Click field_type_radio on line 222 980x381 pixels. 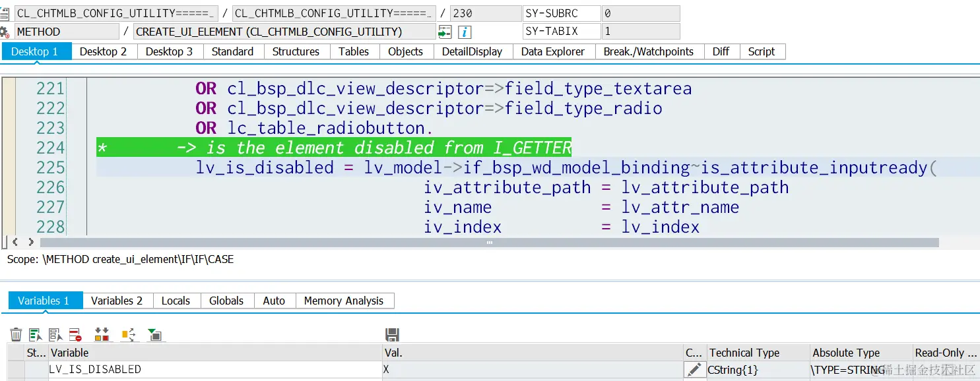tap(583, 108)
